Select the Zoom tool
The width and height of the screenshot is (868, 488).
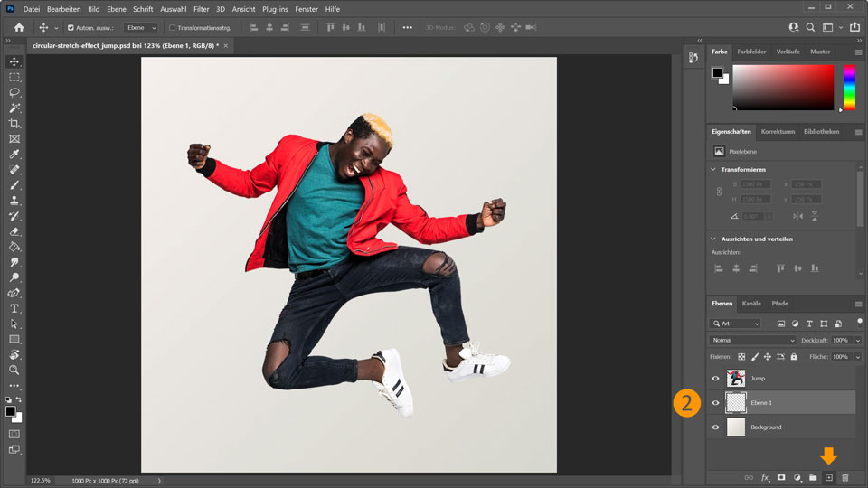point(14,370)
